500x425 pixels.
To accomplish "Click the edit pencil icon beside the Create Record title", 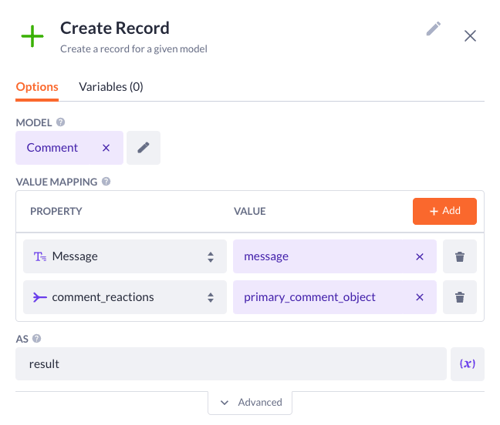I will (x=433, y=29).
